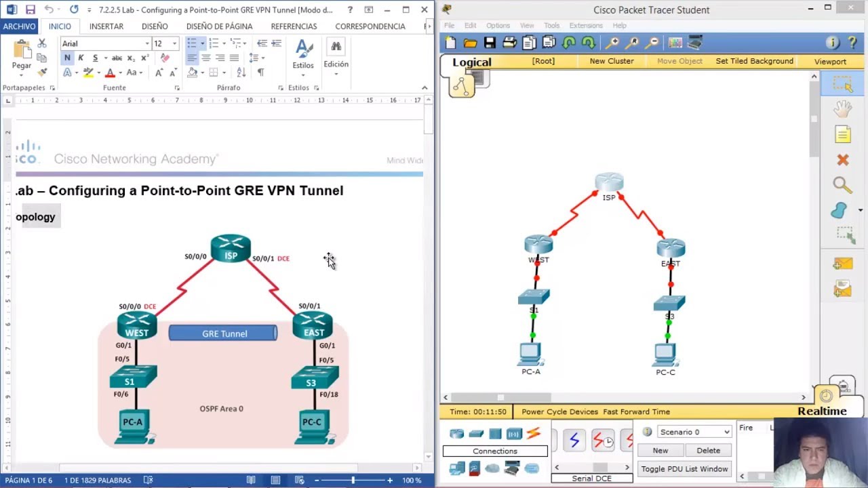868x488 pixels.
Task: Switch to DISEÑO ribbon tab
Action: pos(155,26)
